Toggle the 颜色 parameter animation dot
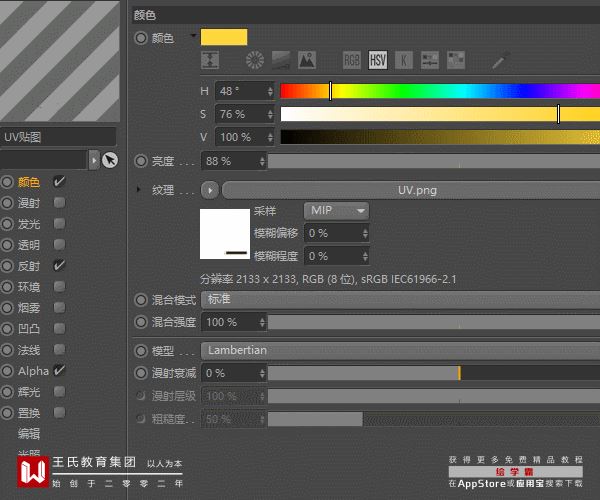Image resolution: width=600 pixels, height=500 pixels. [141, 38]
